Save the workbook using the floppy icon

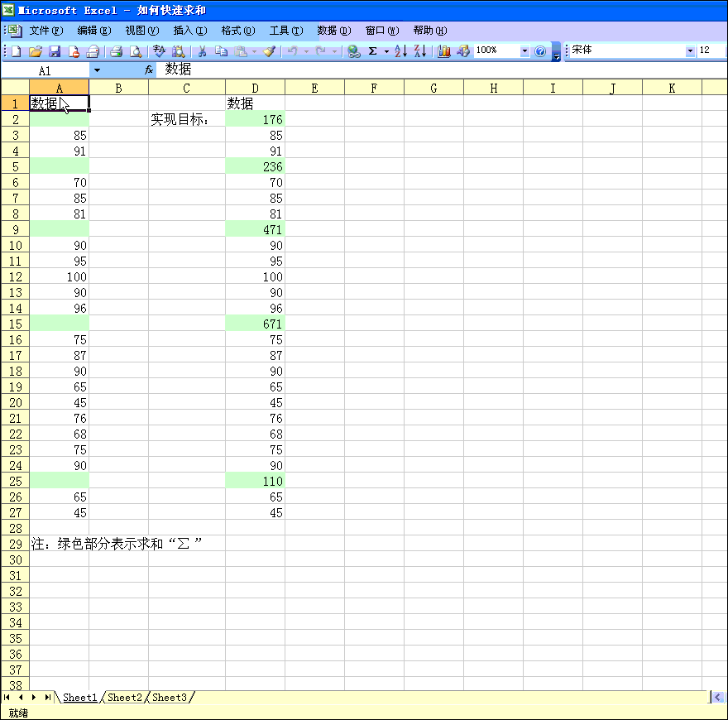click(55, 51)
